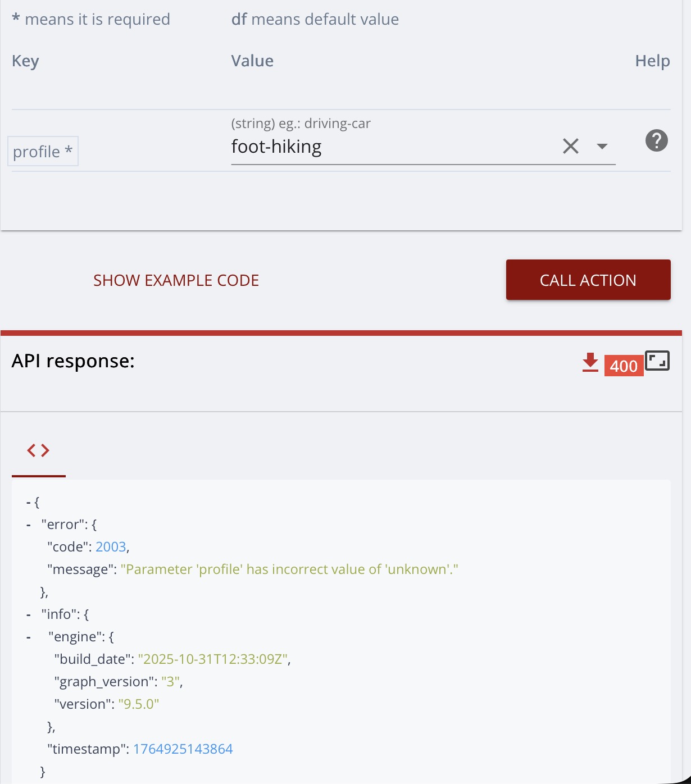
Task: Switch to the code view tab
Action: point(38,450)
